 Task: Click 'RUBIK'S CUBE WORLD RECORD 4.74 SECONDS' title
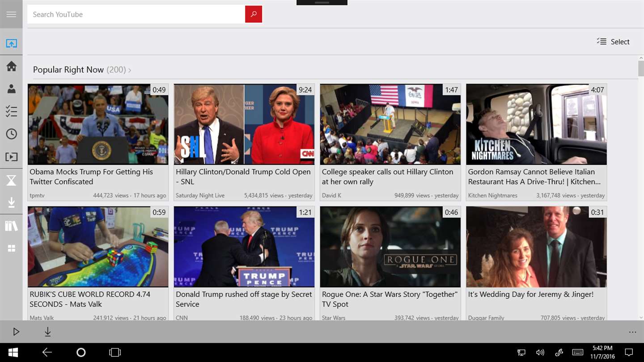pos(90,299)
